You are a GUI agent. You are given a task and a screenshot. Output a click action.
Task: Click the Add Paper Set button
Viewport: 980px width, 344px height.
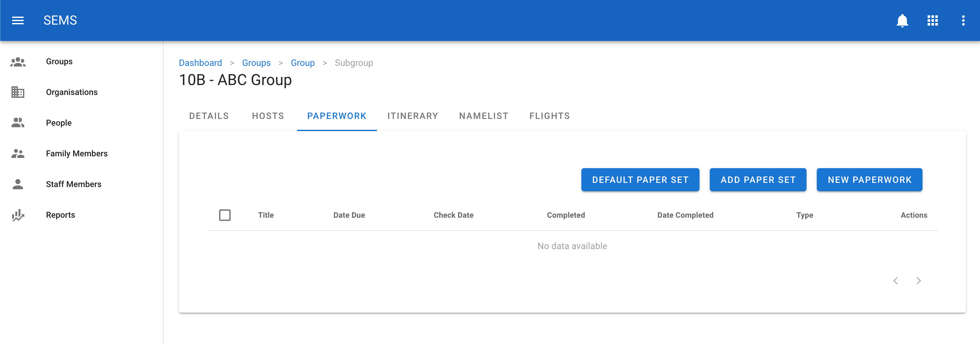758,180
